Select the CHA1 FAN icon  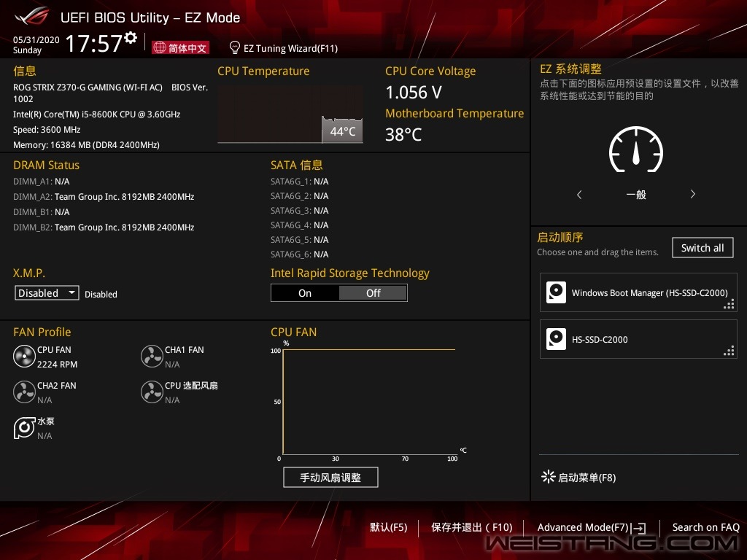152,357
